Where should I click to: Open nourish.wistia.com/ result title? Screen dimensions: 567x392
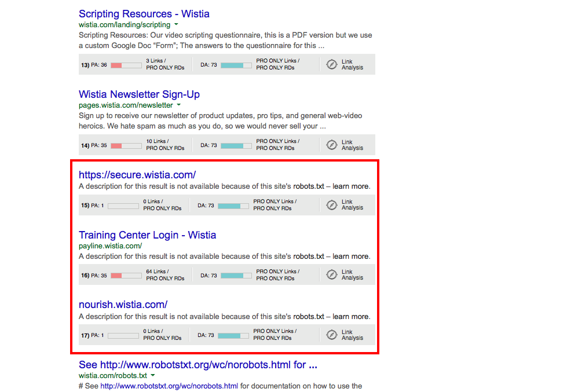coord(123,305)
